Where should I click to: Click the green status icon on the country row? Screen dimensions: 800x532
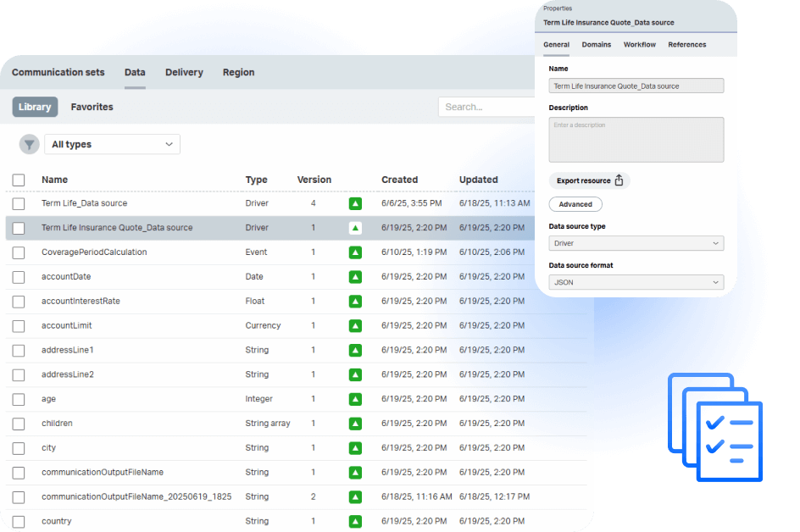click(355, 521)
